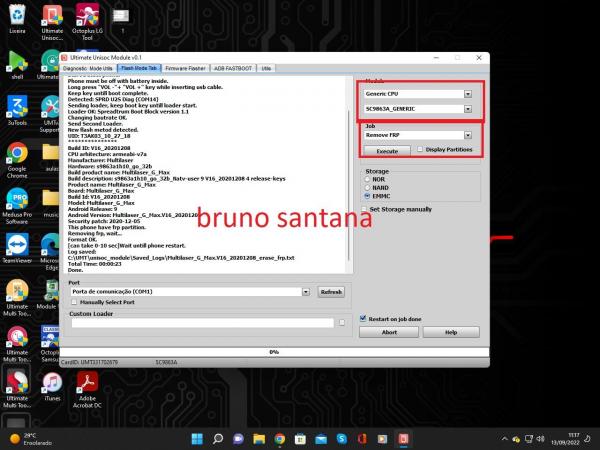
Task: Click the 0% progress bar
Action: click(x=274, y=352)
